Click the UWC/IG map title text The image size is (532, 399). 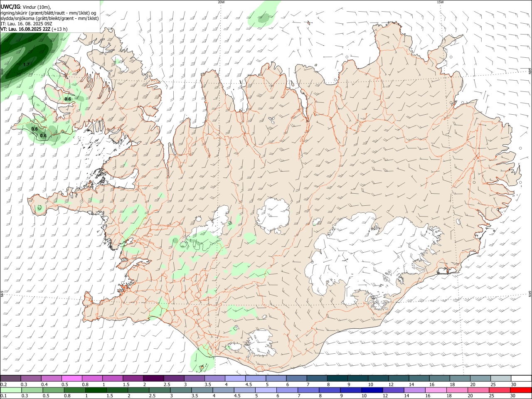[10, 7]
